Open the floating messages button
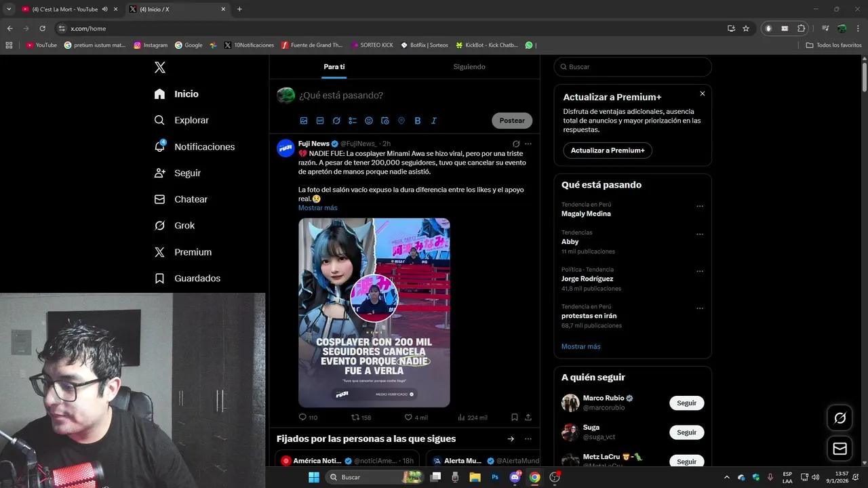 (x=840, y=449)
